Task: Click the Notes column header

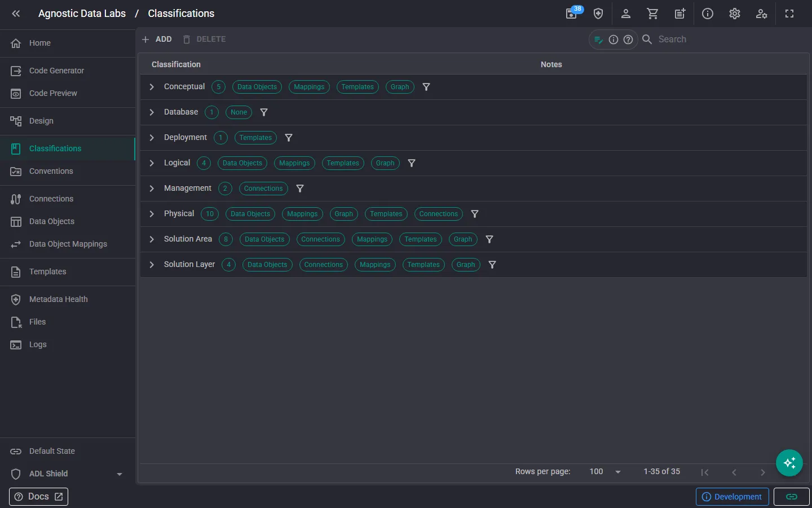Action: point(551,64)
